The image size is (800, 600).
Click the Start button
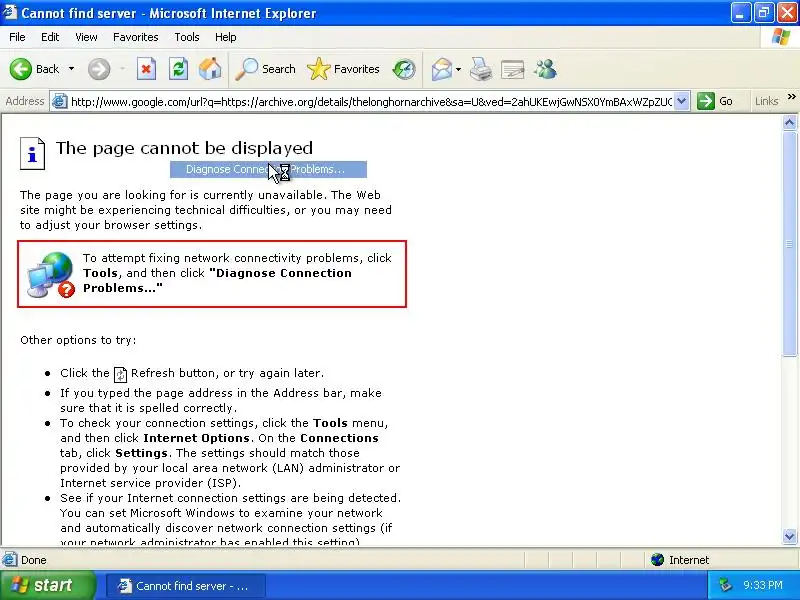pyautogui.click(x=47, y=585)
